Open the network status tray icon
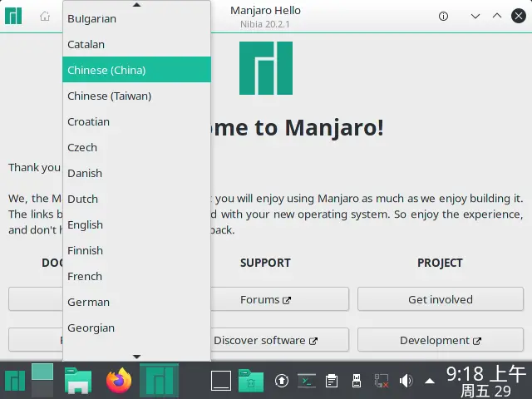The height and width of the screenshot is (399, 532). [382, 382]
